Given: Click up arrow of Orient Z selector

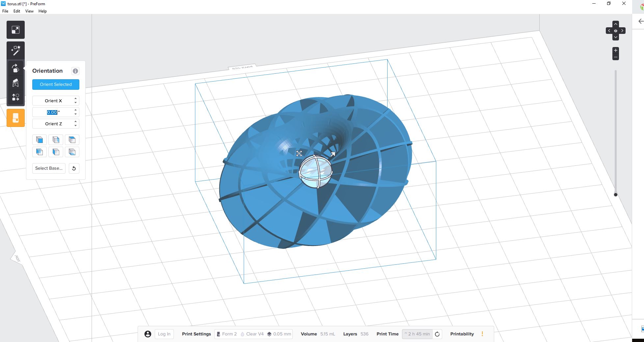Looking at the screenshot, I should (x=76, y=121).
